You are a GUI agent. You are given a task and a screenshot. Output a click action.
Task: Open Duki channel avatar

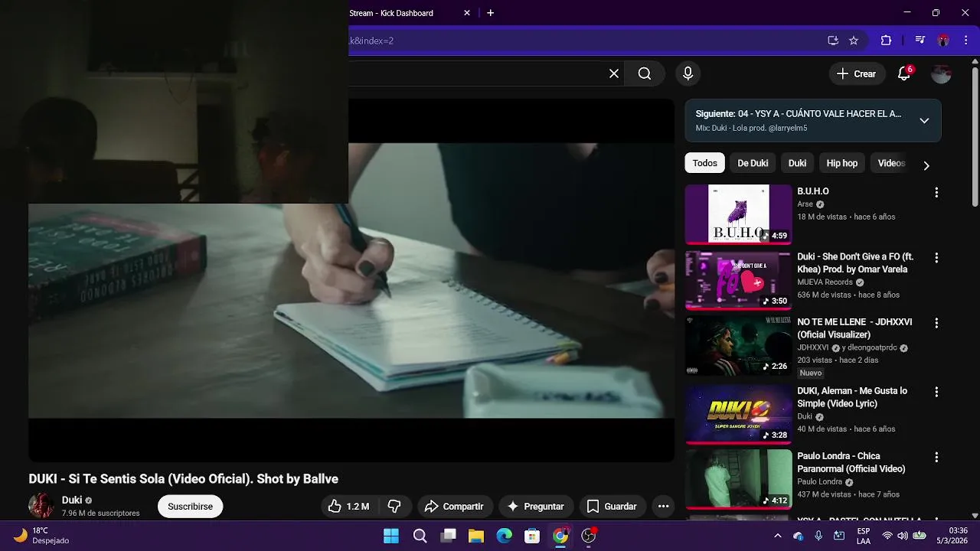(41, 506)
